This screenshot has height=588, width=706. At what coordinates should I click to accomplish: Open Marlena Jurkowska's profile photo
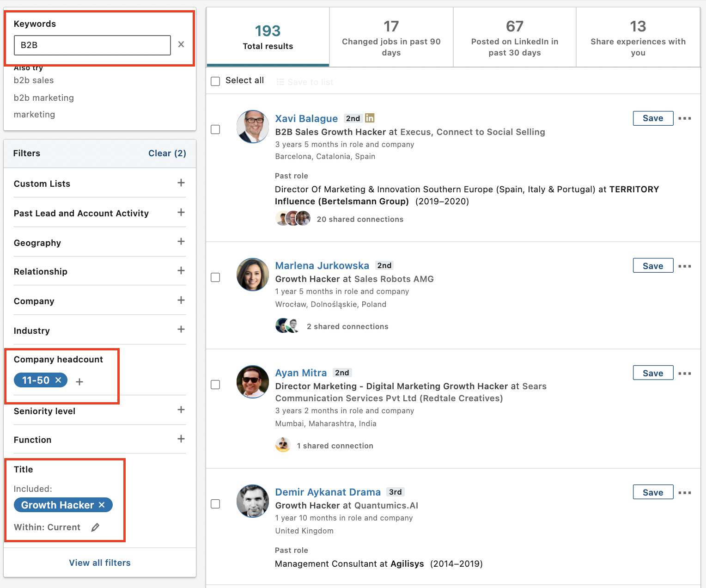point(253,275)
